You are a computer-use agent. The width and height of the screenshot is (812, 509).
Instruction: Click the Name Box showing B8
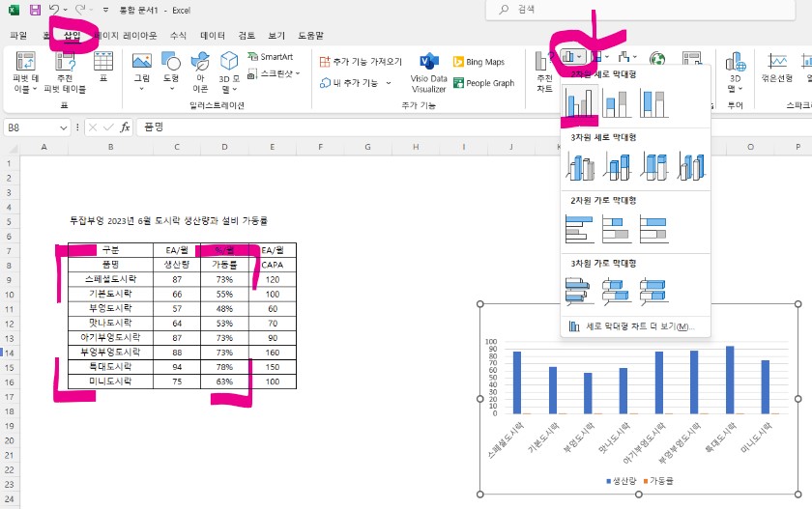point(32,127)
